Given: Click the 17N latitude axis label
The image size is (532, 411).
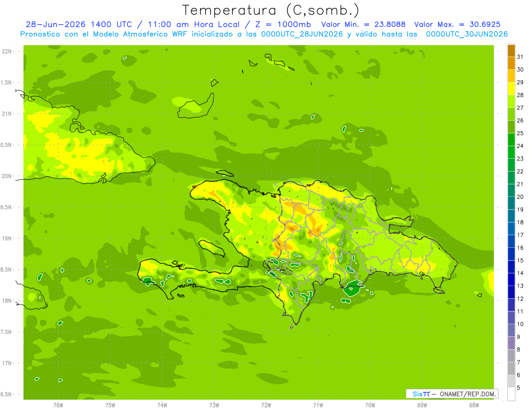Looking at the screenshot, I should click(x=8, y=363).
